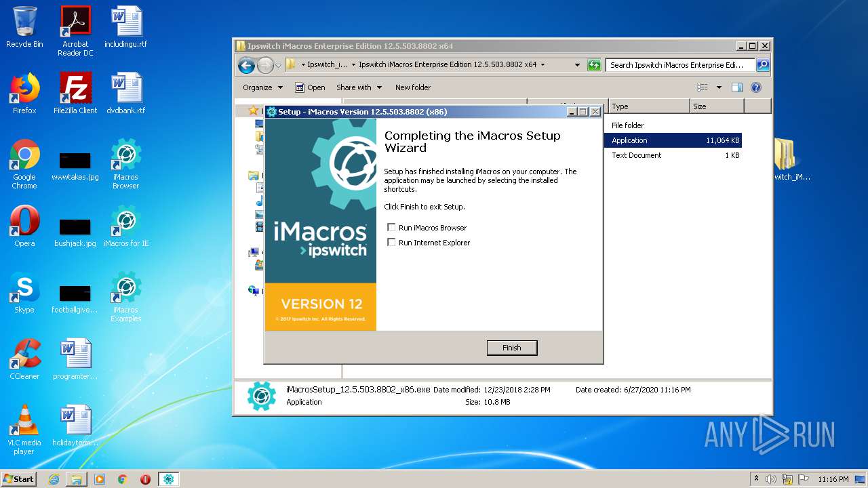Sort by Size column header
Viewport: 868px width, 488px height.
717,106
